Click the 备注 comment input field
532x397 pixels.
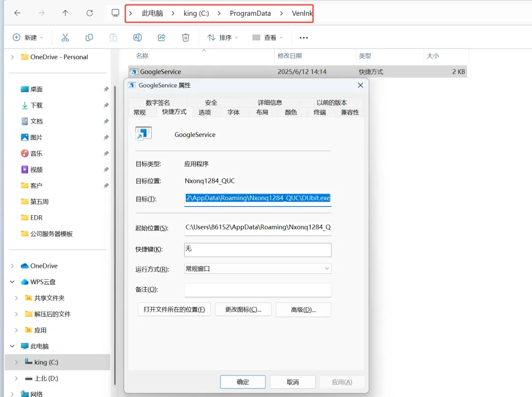(258, 290)
